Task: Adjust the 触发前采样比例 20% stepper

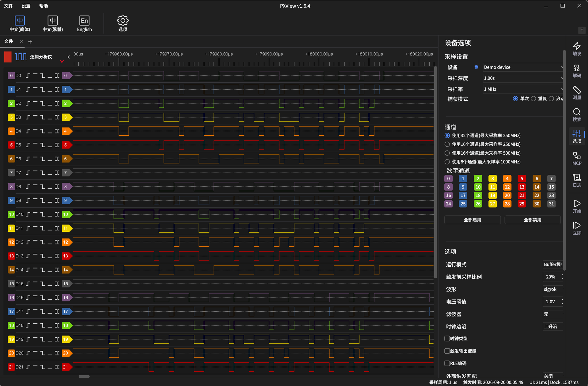Action: [553, 277]
